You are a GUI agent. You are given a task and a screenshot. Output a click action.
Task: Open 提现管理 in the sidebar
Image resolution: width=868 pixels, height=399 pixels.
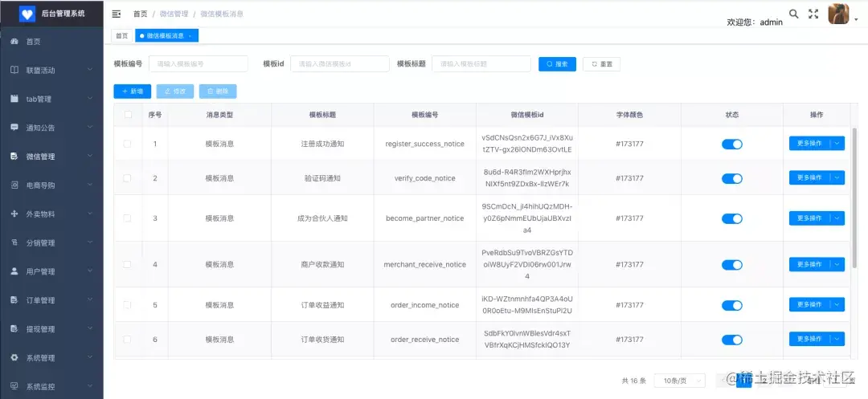click(x=51, y=329)
